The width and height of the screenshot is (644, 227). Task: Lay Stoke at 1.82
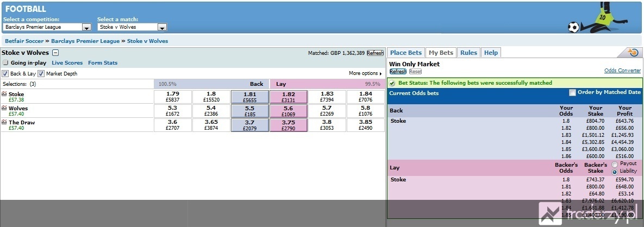tap(289, 97)
